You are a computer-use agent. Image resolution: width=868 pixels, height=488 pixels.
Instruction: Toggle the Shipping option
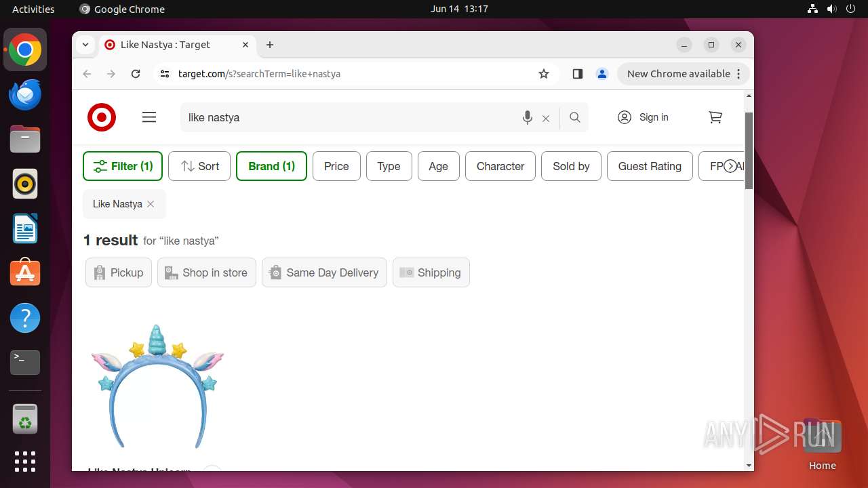[431, 272]
